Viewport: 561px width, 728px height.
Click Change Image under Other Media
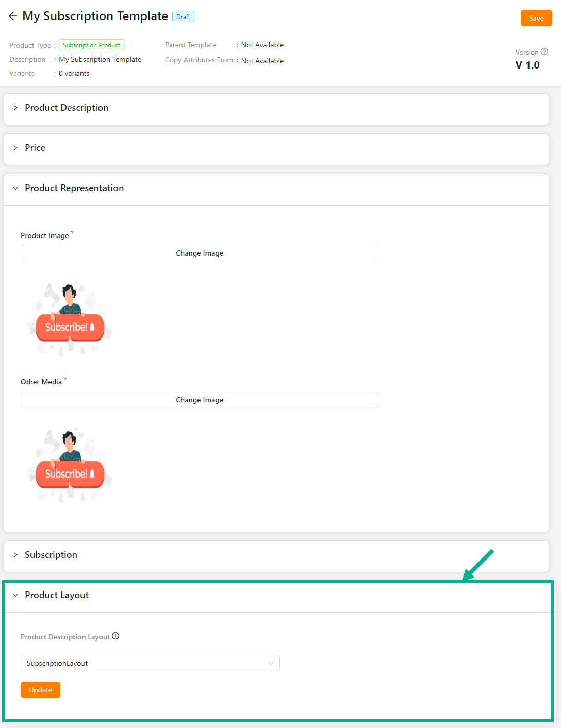coord(200,400)
